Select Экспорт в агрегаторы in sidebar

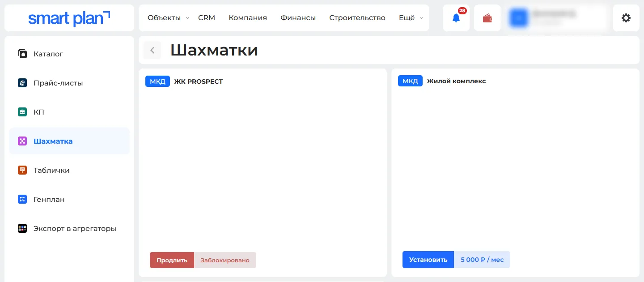pyautogui.click(x=69, y=228)
